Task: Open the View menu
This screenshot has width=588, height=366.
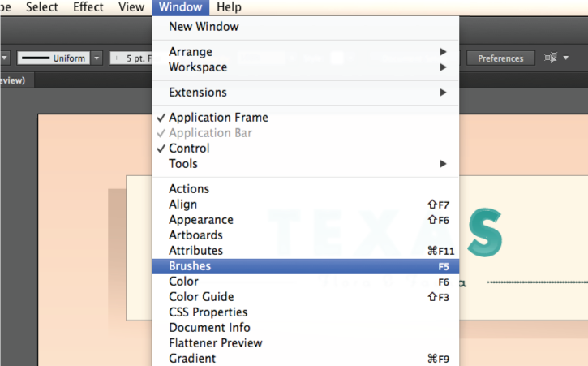Action: point(131,7)
